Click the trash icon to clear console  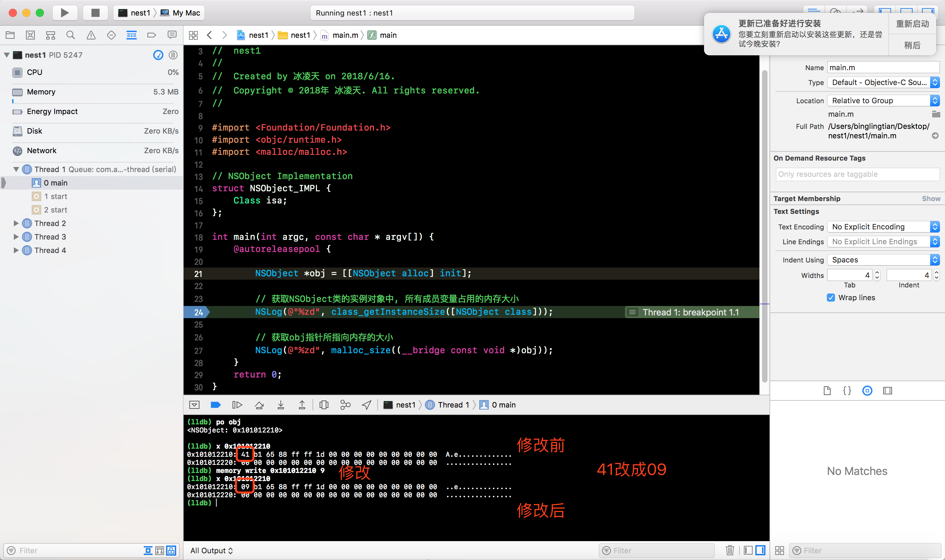click(x=730, y=550)
